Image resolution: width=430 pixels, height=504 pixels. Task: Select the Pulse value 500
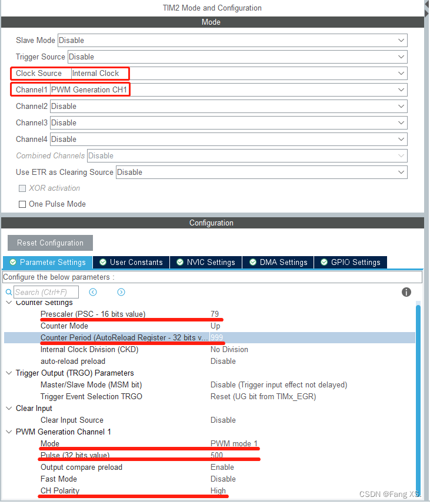click(216, 456)
